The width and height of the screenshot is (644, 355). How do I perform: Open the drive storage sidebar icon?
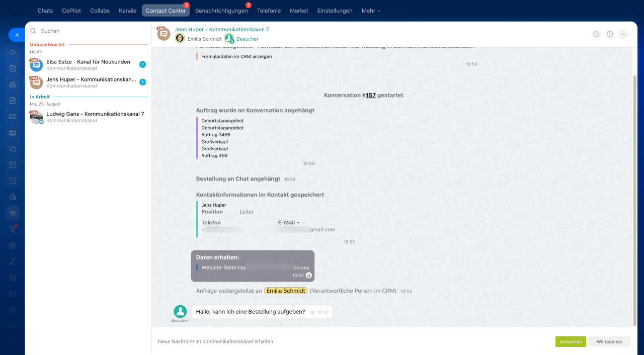13,116
